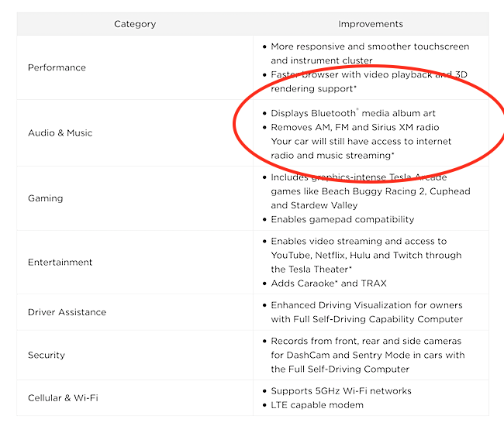Click 'Adds Caraoke and TRAX' bullet
The height and width of the screenshot is (426, 504).
[x=329, y=283]
